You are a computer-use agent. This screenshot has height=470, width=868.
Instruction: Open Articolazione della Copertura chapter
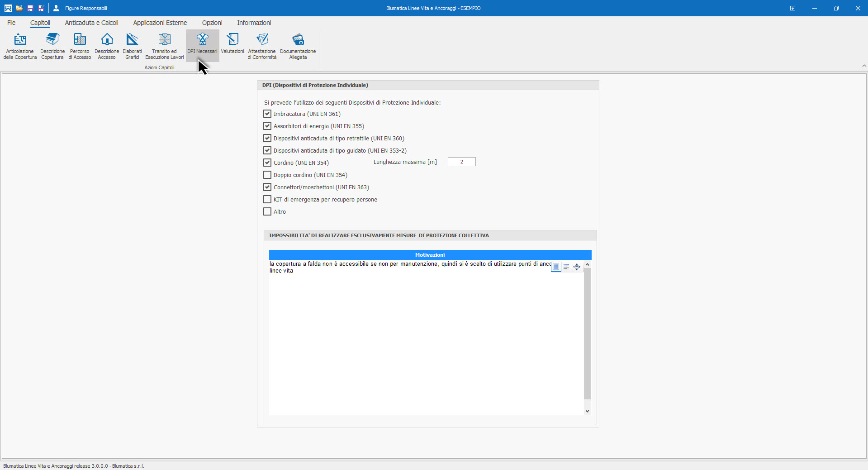tap(20, 46)
